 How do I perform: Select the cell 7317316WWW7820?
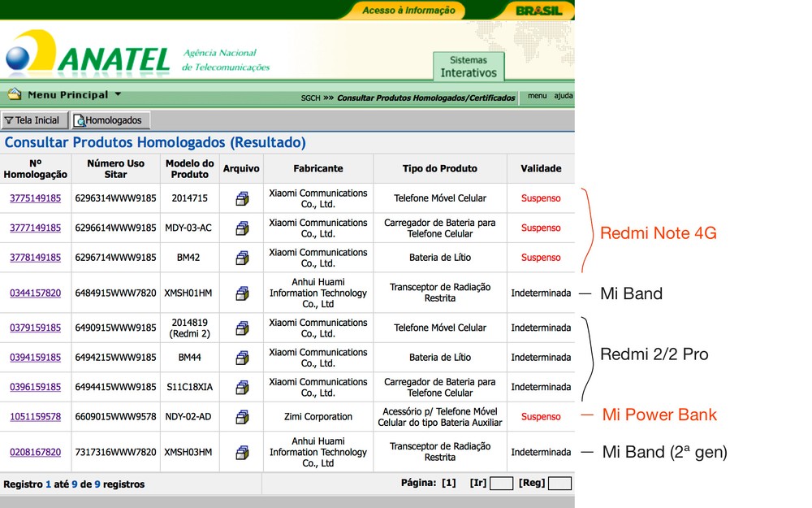[115, 453]
